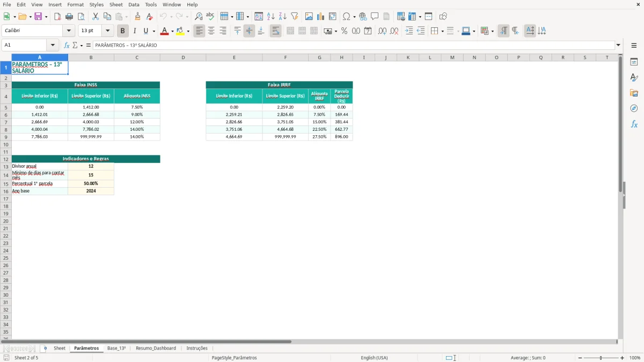This screenshot has width=644, height=362.
Task: Open the Select Function sum dropdown
Action: pyautogui.click(x=81, y=45)
